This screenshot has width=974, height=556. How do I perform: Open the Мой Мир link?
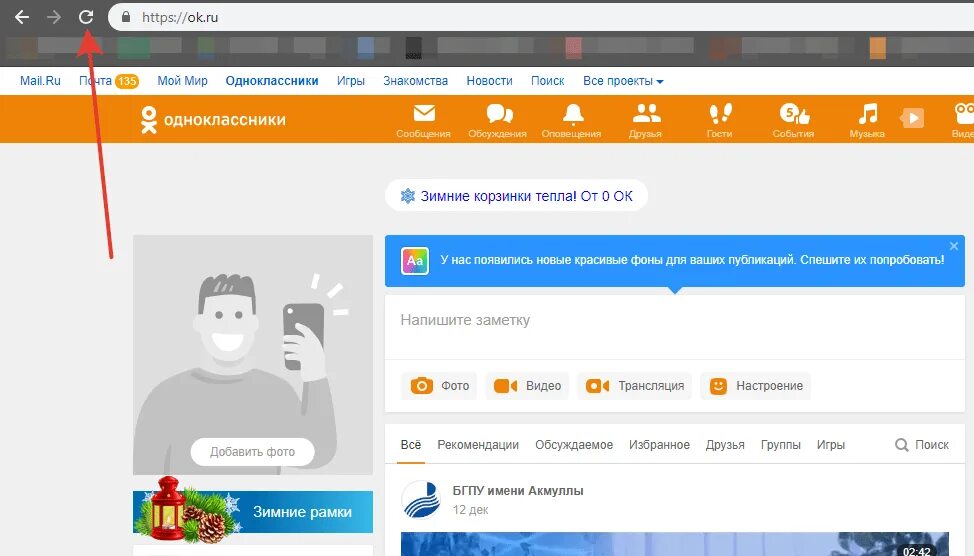[182, 81]
